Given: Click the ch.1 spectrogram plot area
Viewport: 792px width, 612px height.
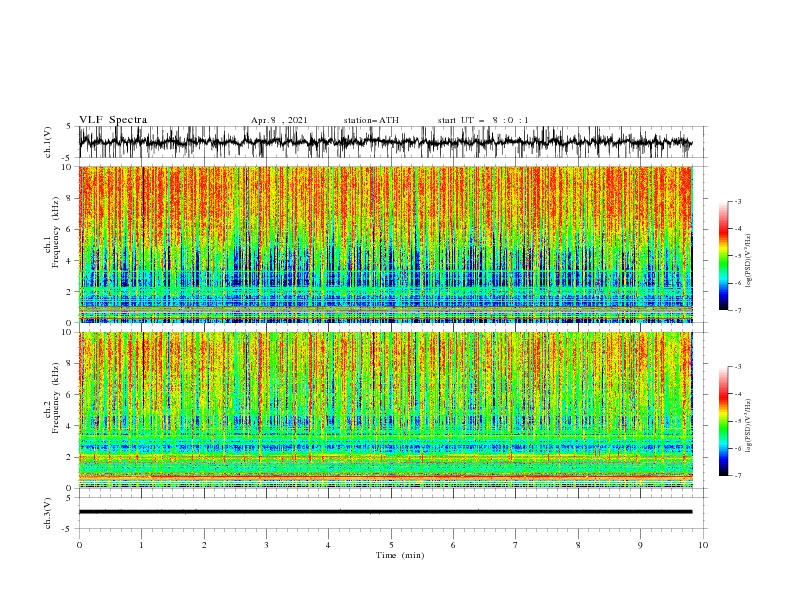Looking at the screenshot, I should 386,244.
